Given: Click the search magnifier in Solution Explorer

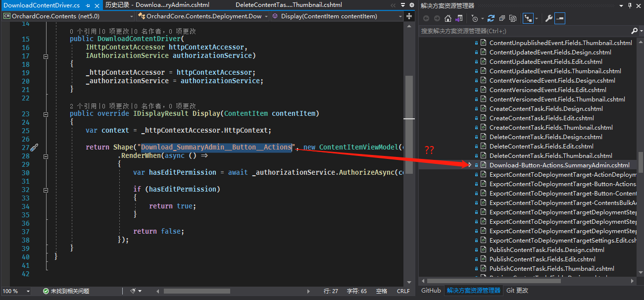Looking at the screenshot, I should pyautogui.click(x=634, y=31).
